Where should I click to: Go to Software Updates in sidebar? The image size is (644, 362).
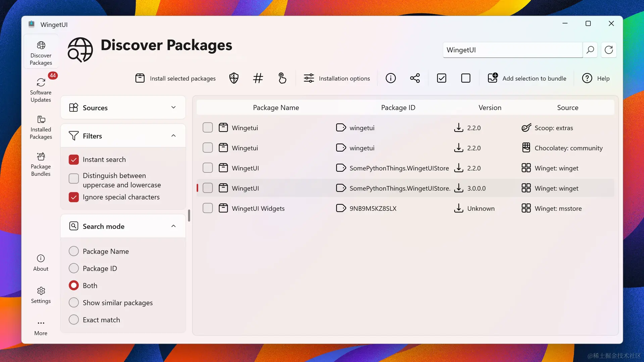point(41,90)
